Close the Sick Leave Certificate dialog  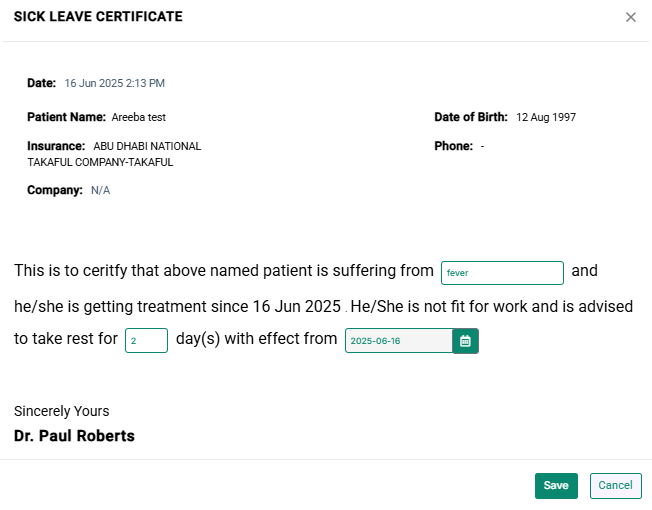pyautogui.click(x=630, y=17)
